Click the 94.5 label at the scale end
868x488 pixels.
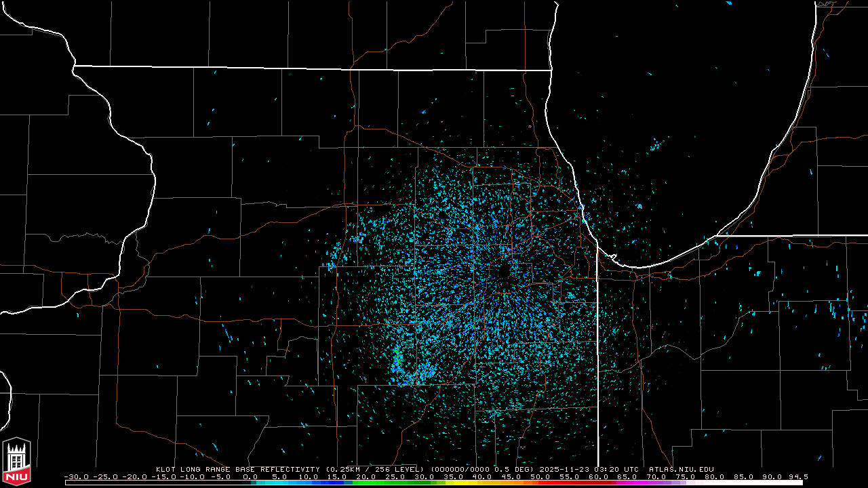[x=797, y=476]
